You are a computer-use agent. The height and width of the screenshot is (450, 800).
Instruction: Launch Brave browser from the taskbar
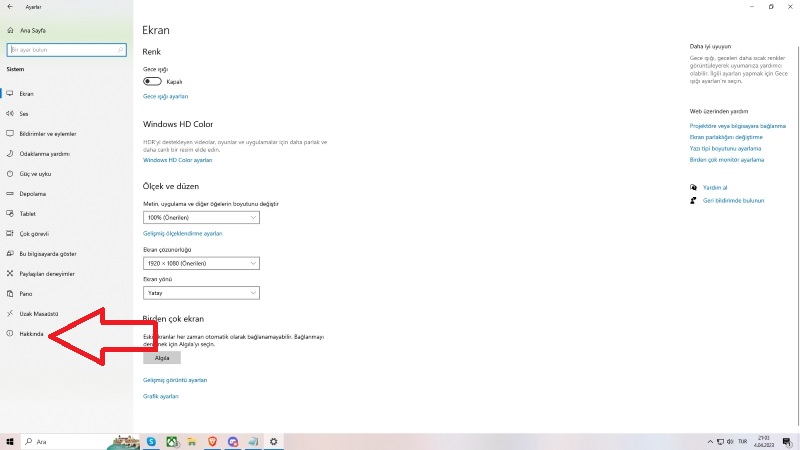click(212, 442)
